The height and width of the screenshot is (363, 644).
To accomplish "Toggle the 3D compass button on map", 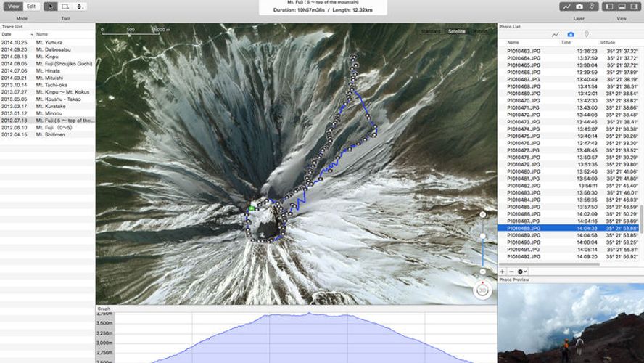I will tap(482, 290).
